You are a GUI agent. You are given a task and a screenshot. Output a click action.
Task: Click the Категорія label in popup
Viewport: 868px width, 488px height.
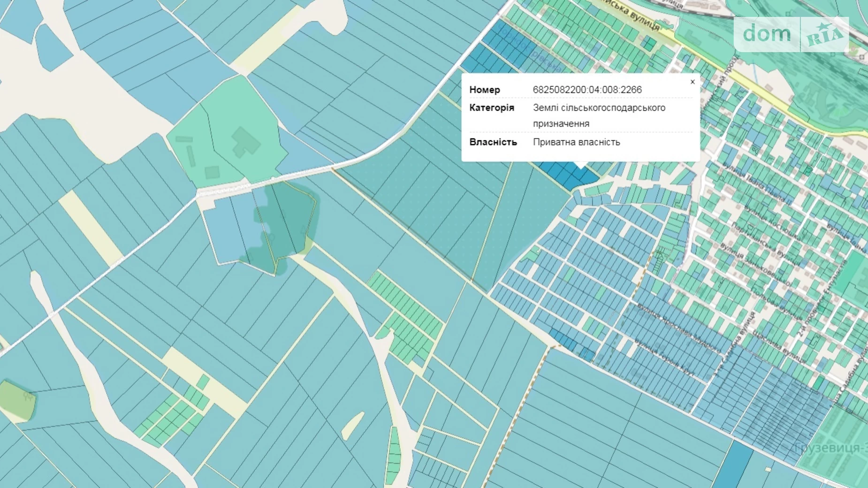point(492,108)
